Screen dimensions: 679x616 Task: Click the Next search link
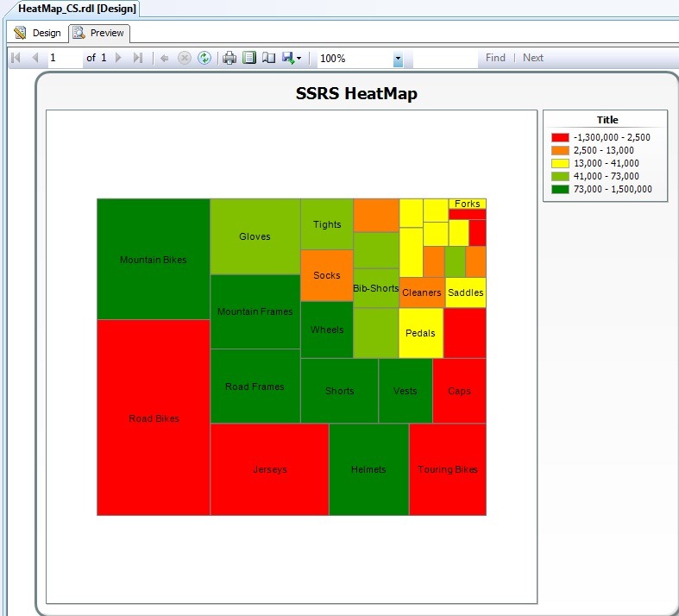tap(533, 58)
